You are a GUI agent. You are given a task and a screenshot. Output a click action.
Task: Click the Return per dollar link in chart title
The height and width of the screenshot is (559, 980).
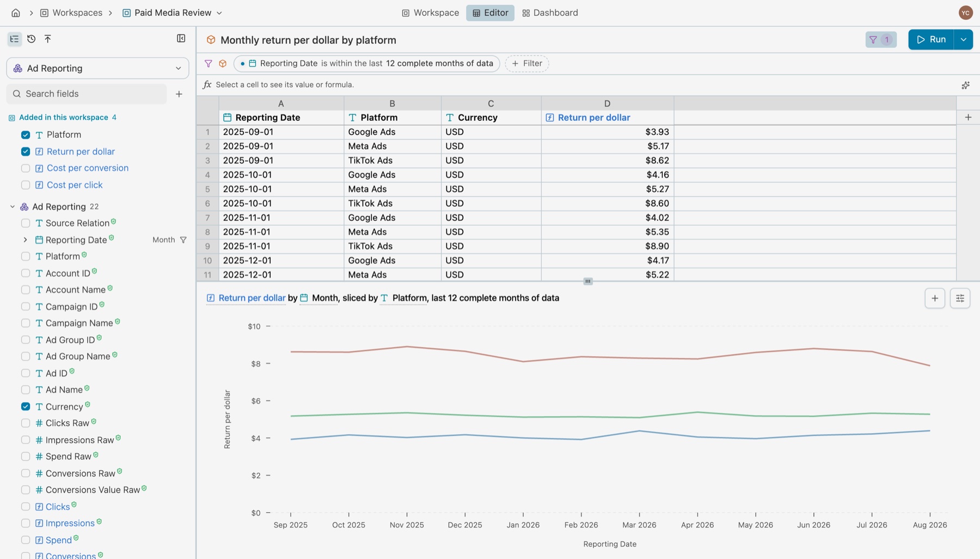tap(252, 298)
